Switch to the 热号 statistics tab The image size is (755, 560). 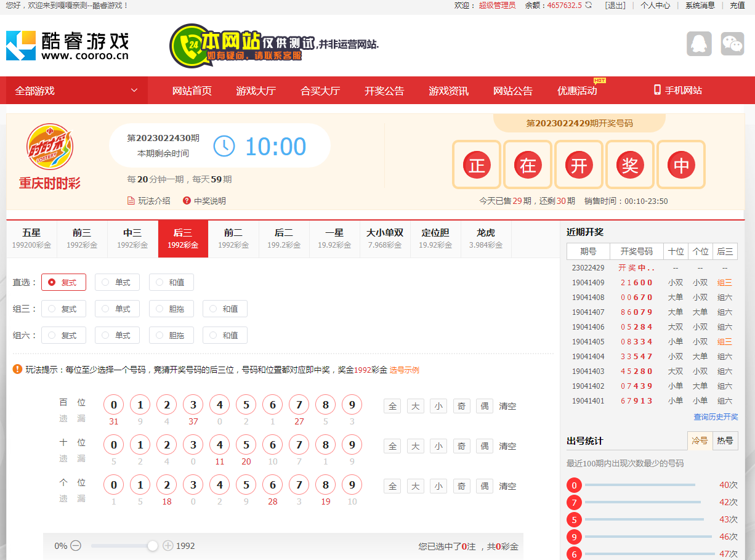tap(725, 441)
